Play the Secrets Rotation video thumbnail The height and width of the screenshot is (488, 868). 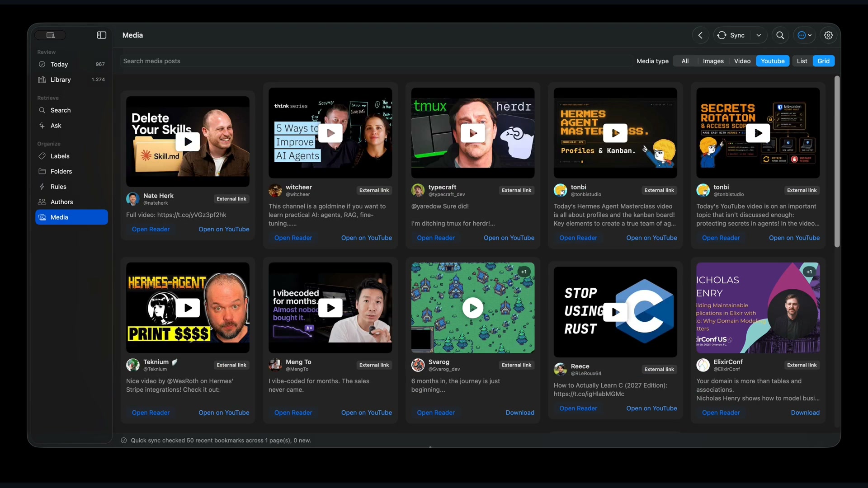tap(758, 133)
